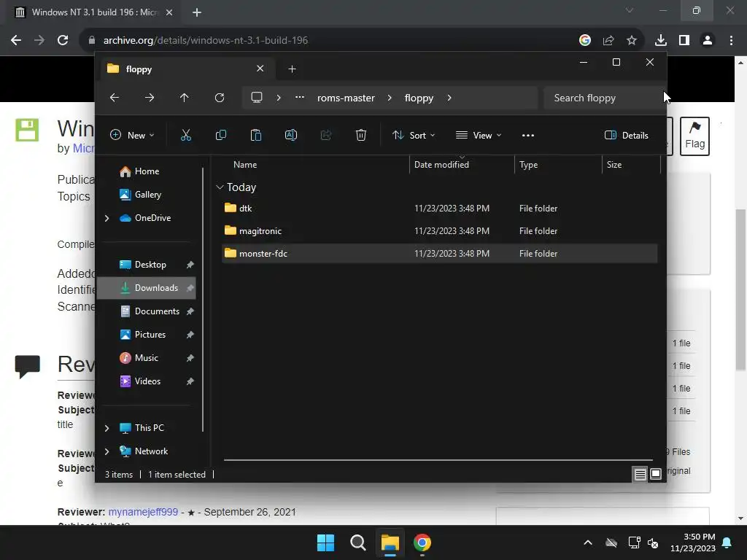747x560 pixels.
Task: Open mynamejeff999 reviewer link on archive.org
Action: (143, 512)
